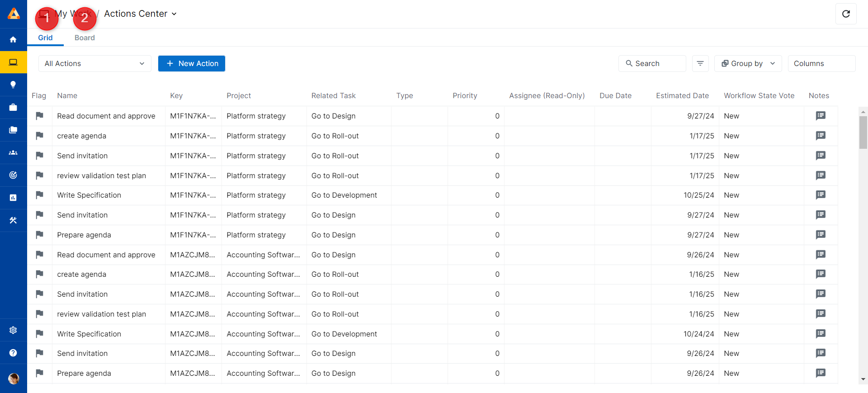The height and width of the screenshot is (393, 868).
Task: Toggle flag on Write Specification Platform strategy row
Action: pos(40,195)
